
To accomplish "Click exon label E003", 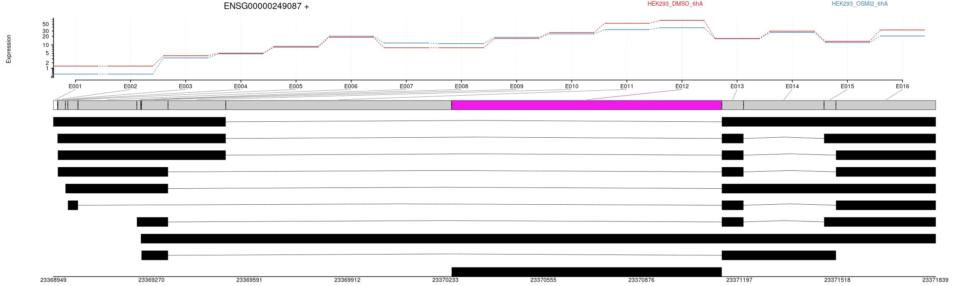I will [185, 86].
